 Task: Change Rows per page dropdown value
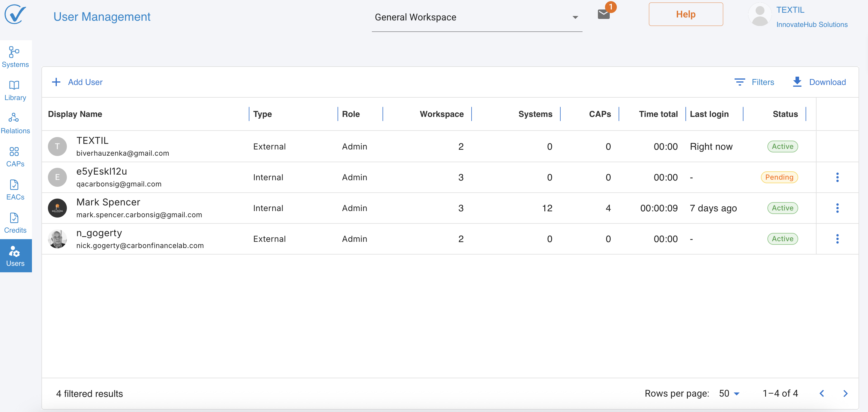729,393
